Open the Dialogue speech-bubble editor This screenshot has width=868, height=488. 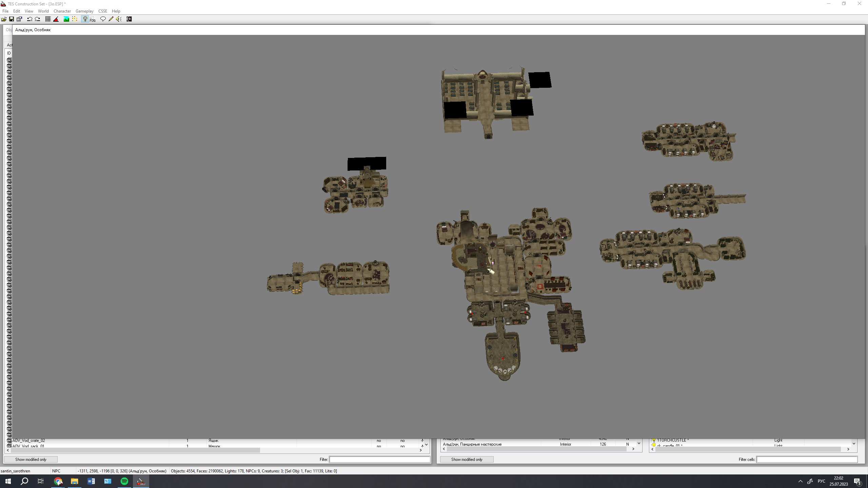103,19
